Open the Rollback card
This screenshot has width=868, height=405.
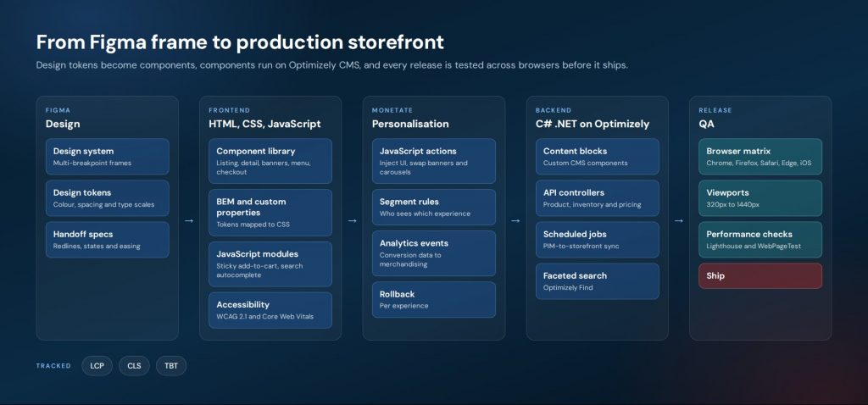433,300
